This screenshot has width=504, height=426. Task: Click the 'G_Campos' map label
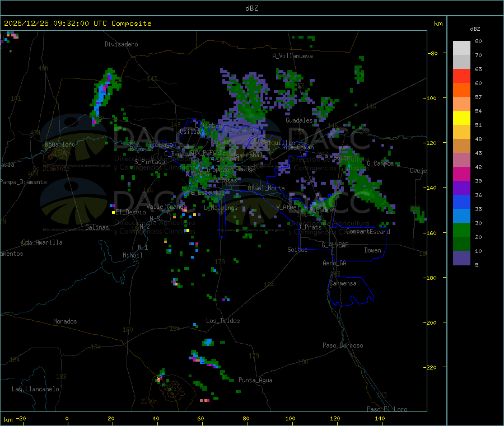coord(380,163)
